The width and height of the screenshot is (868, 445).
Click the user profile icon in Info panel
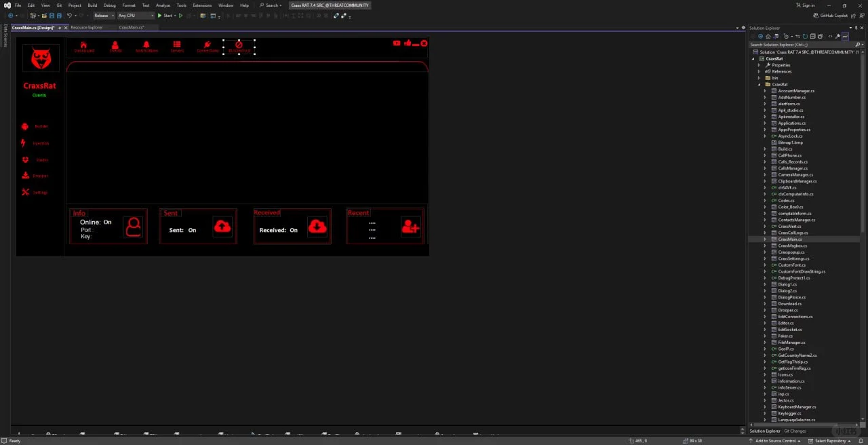pyautogui.click(x=134, y=227)
